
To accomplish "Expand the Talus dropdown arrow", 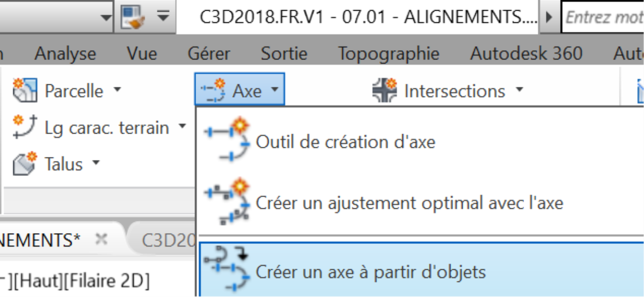I will point(96,163).
